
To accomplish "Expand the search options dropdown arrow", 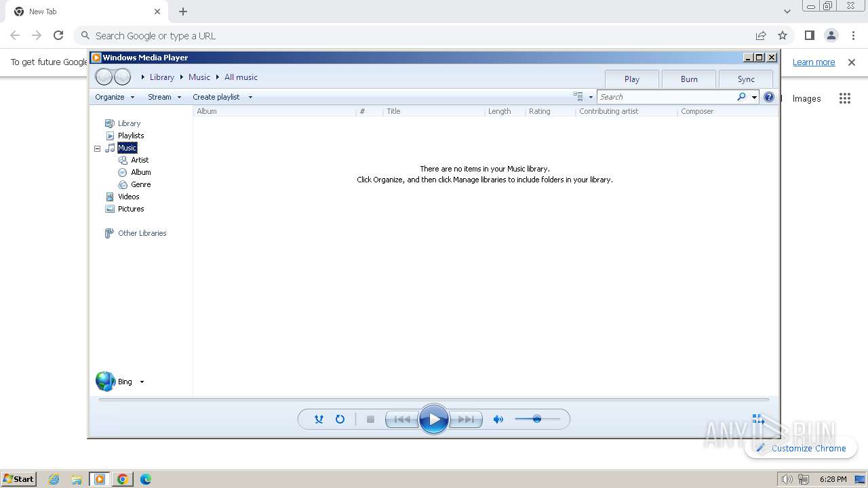I will [754, 97].
